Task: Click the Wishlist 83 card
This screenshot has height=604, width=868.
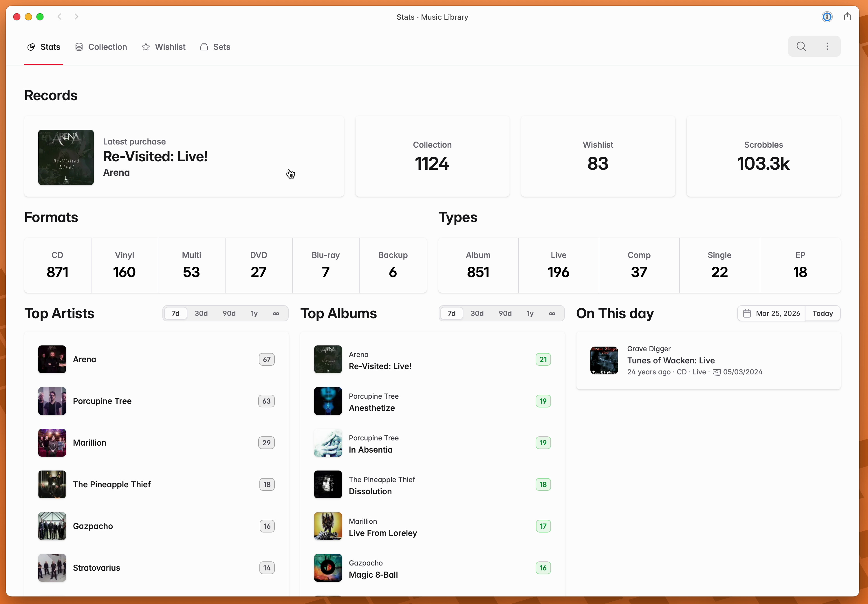Action: 598,156
